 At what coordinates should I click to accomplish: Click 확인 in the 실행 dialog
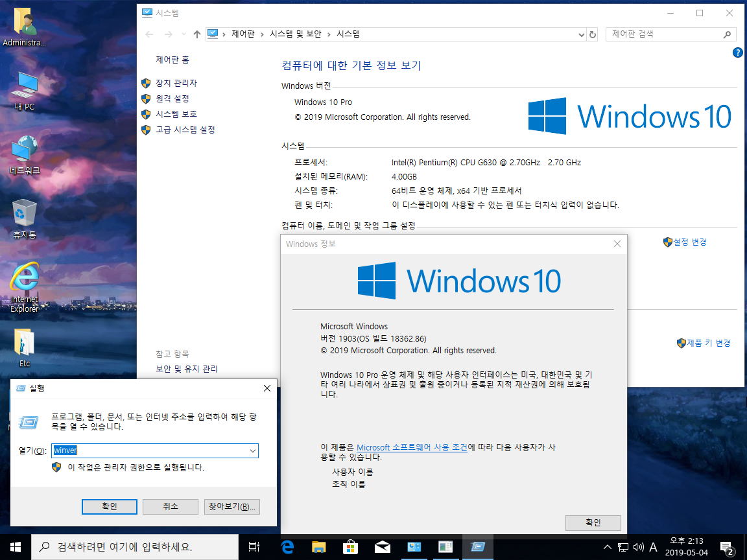[x=110, y=507]
